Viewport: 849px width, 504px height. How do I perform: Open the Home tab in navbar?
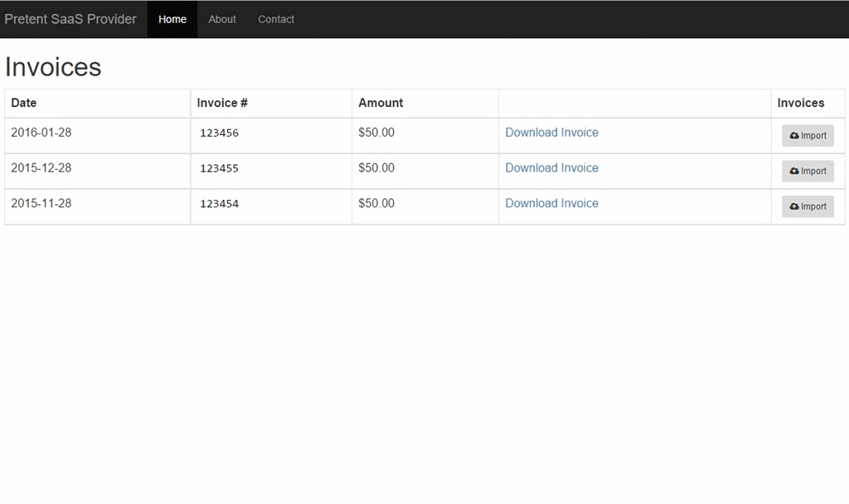click(x=172, y=19)
